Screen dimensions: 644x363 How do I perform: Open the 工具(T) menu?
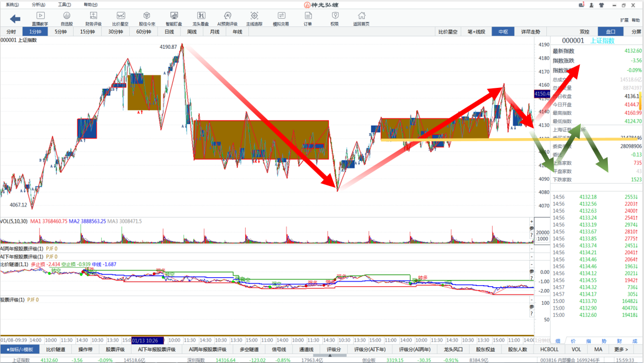64,5
